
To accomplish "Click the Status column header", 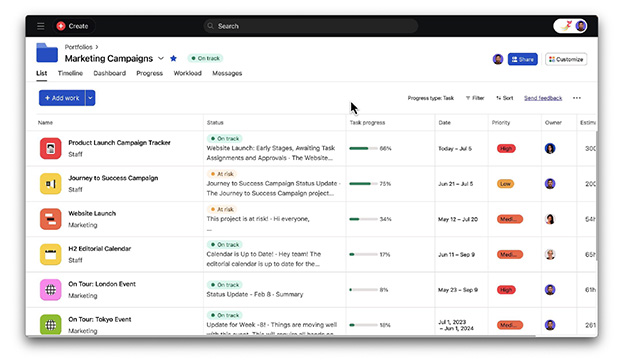I will [x=215, y=123].
